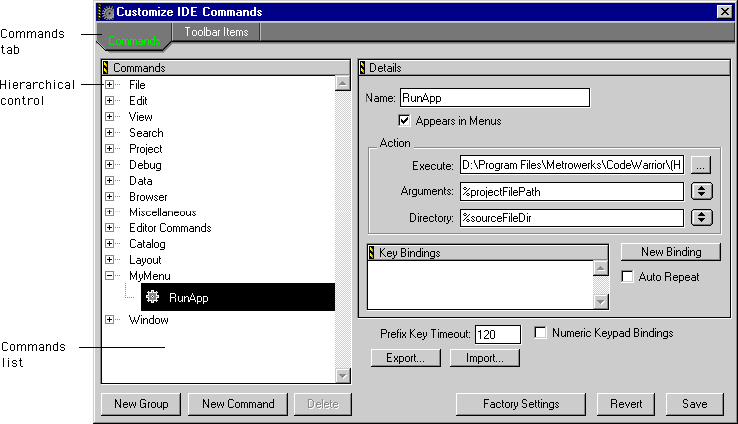Expand the Miscellaneous group
The height and width of the screenshot is (424, 738).
click(109, 212)
